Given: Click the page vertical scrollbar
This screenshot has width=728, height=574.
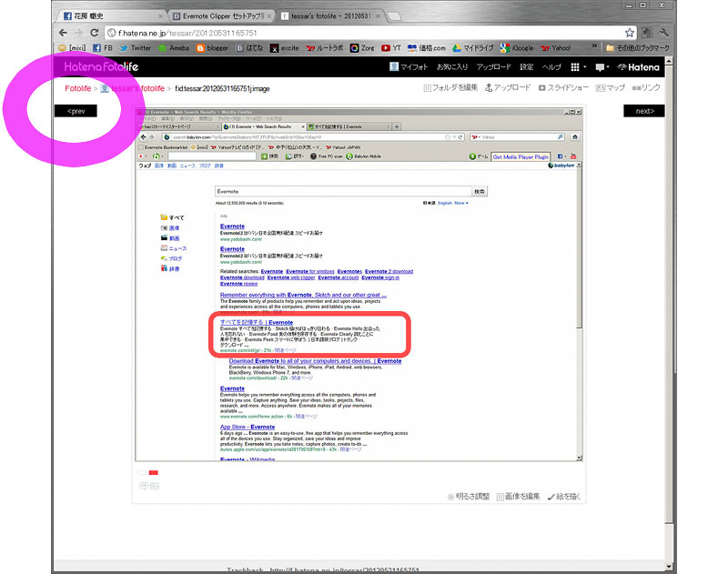Looking at the screenshot, I should click(x=669, y=313).
